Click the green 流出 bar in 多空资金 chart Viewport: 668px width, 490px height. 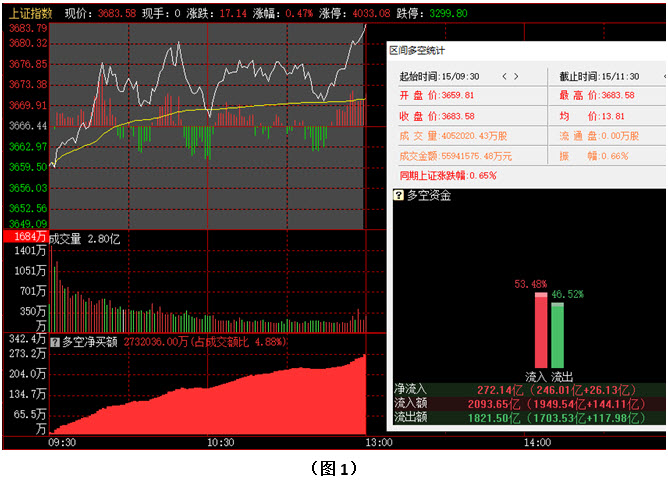tap(557, 335)
